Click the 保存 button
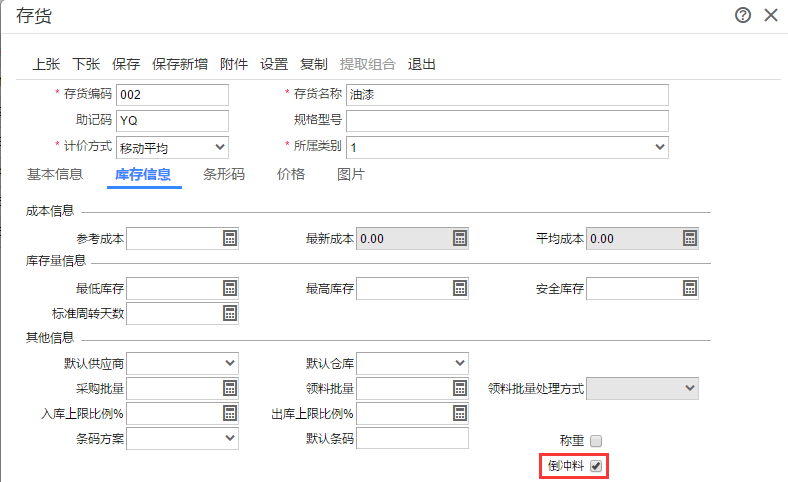Viewport: 788px width, 482px height. click(x=126, y=64)
